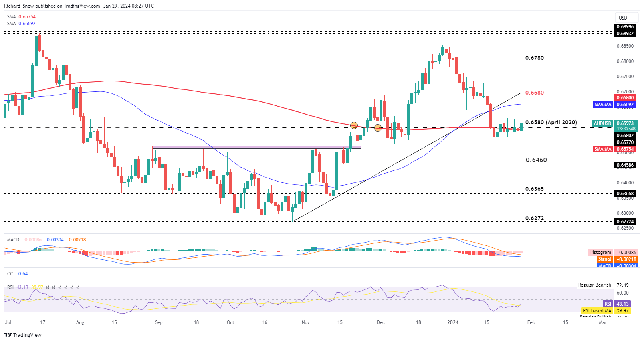Viewport: 644px width, 342px height.
Task: Click the orange Signal label in MACD pane
Action: point(604,259)
